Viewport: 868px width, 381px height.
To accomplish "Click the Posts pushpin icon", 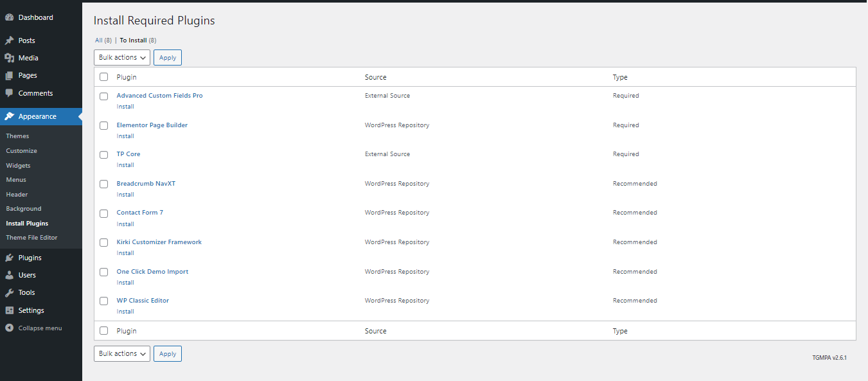I will (x=9, y=40).
